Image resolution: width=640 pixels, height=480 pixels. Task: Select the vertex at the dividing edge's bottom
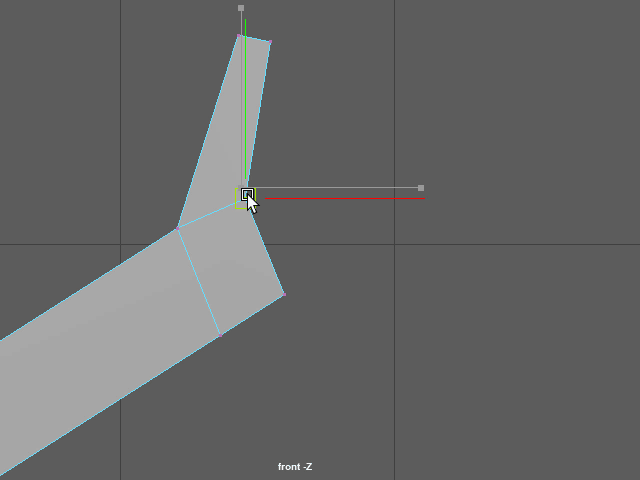pyautogui.click(x=220, y=335)
